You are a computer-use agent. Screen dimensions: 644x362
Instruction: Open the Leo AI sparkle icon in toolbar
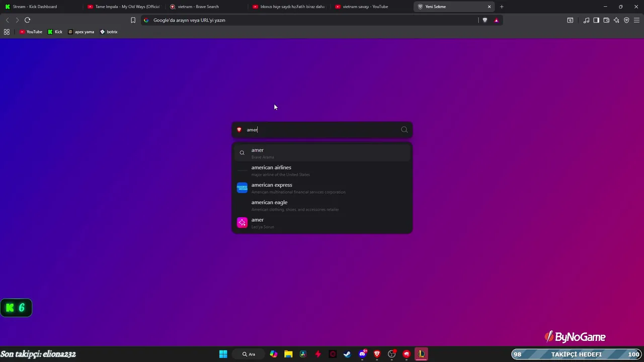pos(616,20)
